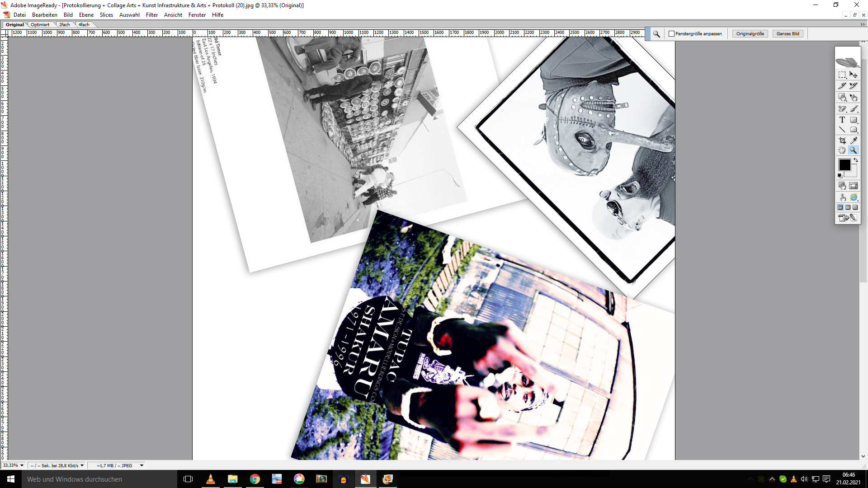Screen dimensions: 868x488
Task: Select the Rectangular Marquee tool
Action: [x=842, y=75]
